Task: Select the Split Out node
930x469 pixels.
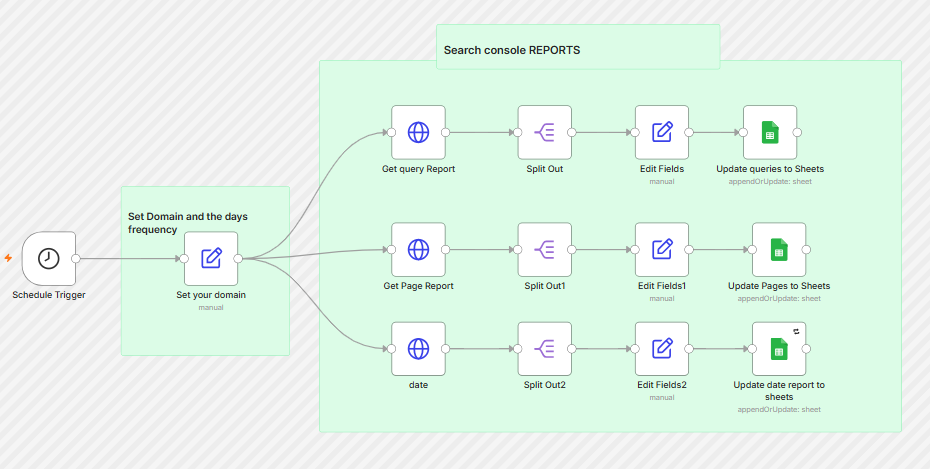Action: (x=544, y=132)
